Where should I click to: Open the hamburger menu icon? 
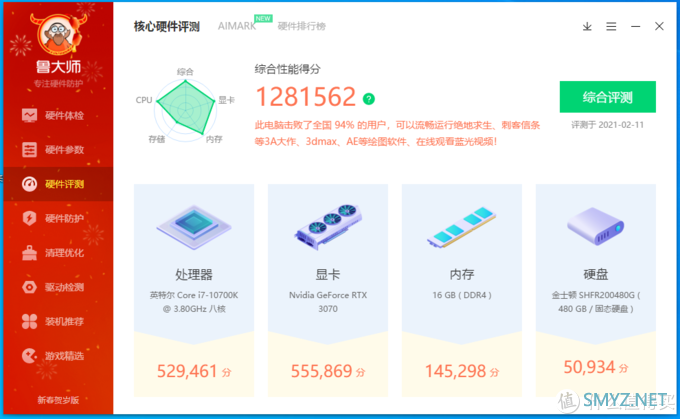(x=611, y=26)
